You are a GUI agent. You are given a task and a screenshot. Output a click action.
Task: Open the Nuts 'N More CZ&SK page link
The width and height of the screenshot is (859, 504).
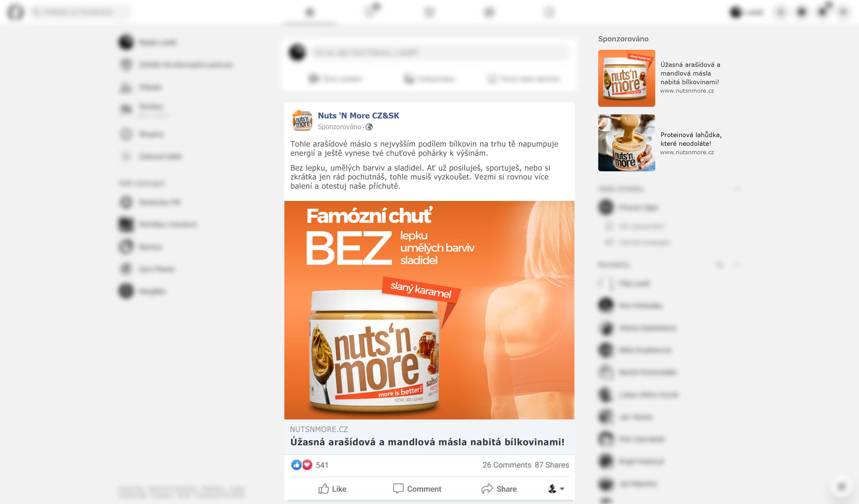tap(358, 115)
